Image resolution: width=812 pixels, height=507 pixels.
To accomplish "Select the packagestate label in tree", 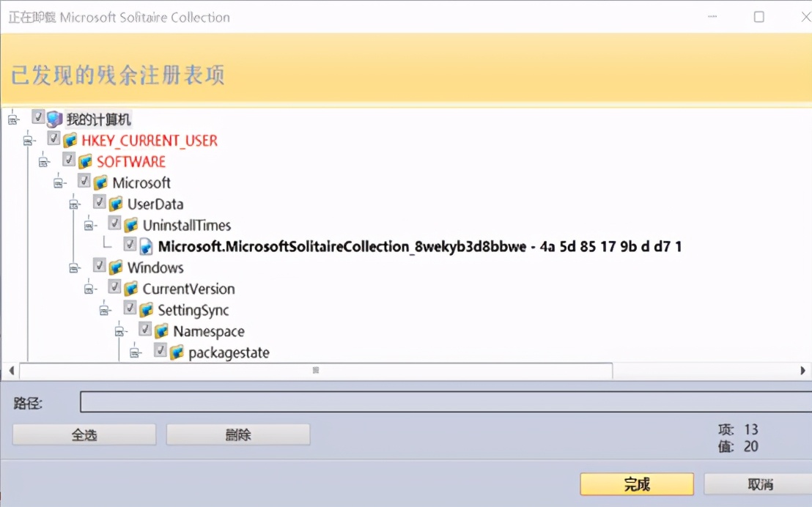I will (x=229, y=353).
